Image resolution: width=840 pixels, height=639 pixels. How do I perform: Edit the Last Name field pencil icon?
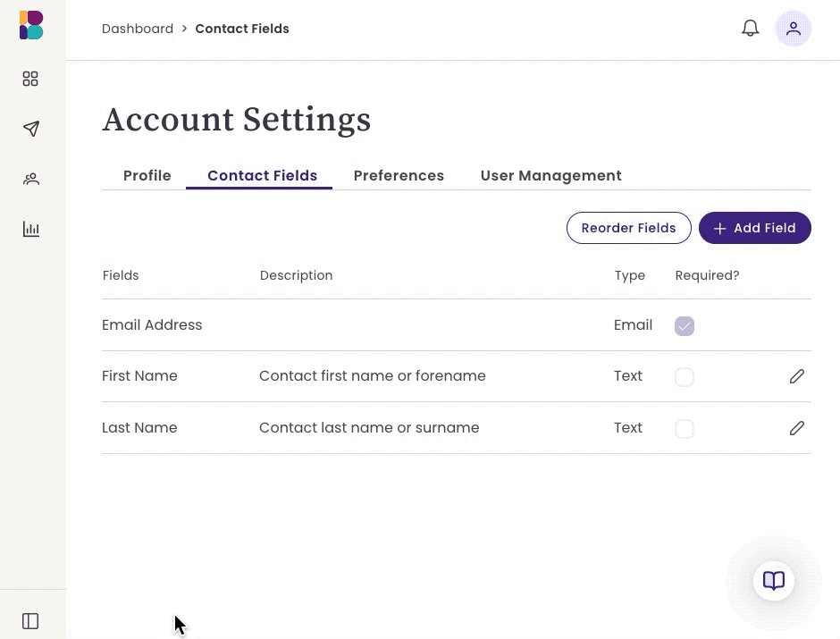[x=796, y=428]
